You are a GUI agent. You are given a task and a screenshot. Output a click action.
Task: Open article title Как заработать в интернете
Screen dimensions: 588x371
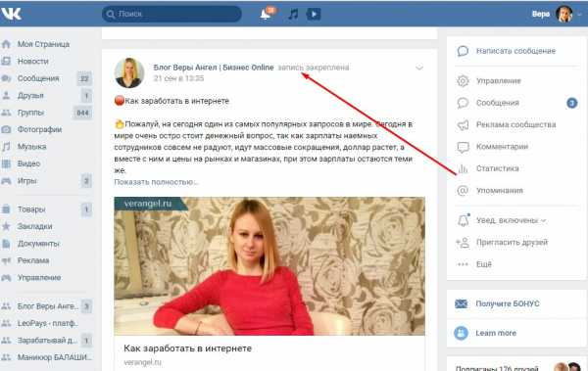click(x=187, y=348)
